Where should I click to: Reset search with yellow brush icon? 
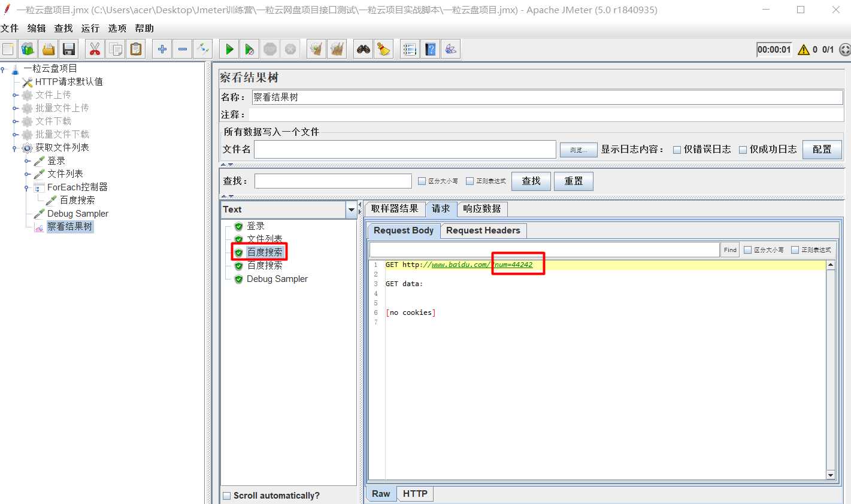pyautogui.click(x=383, y=49)
